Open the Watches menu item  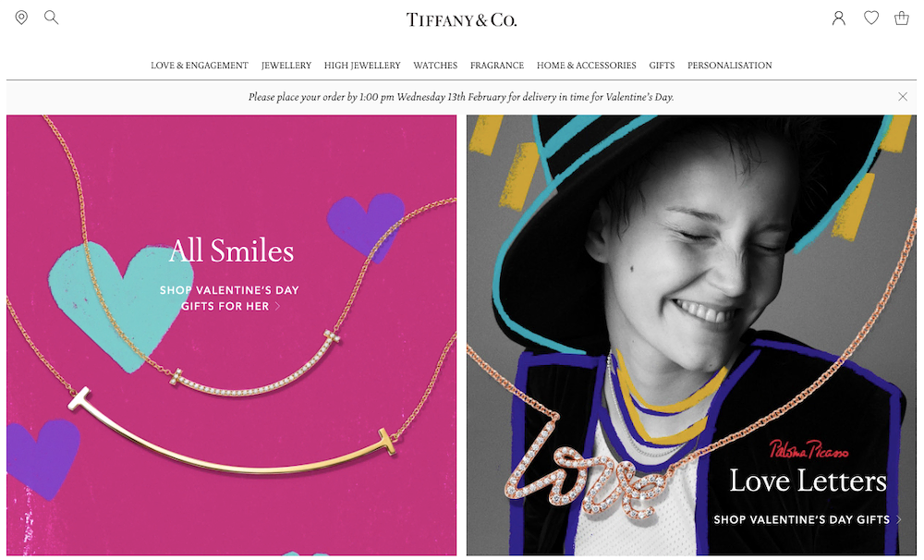435,66
